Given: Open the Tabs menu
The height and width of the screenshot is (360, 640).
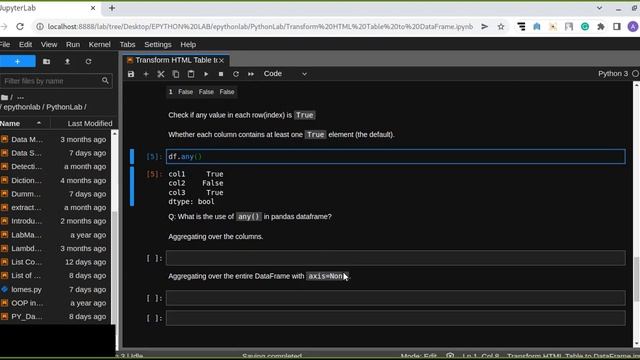Looking at the screenshot, I should [127, 44].
